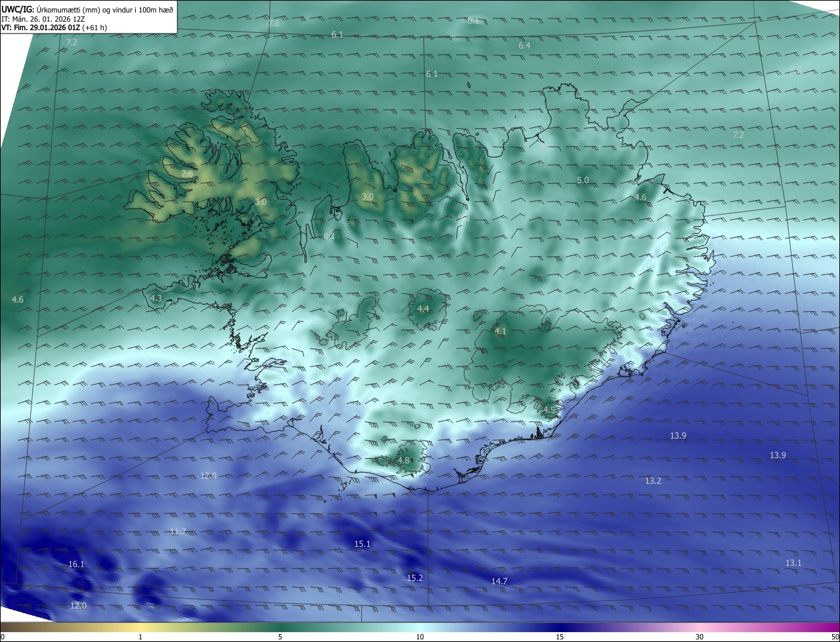840x642 pixels.
Task: Click the 5 tick on the color scale
Action: click(x=280, y=637)
